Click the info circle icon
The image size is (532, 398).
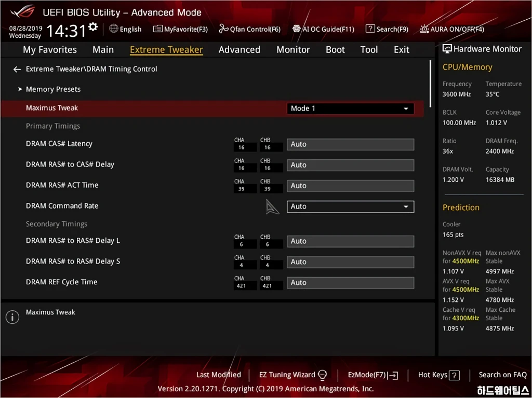12,318
